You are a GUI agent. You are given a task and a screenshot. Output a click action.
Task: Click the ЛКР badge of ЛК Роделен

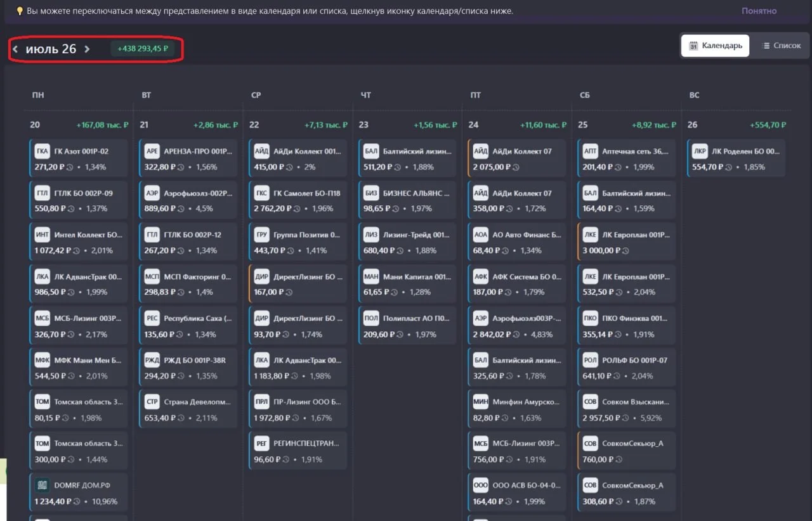click(x=700, y=151)
